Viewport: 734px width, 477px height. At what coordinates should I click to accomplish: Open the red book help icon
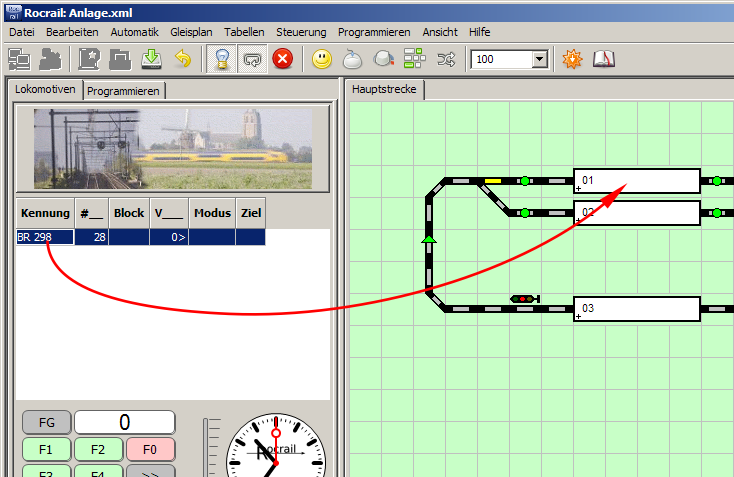[x=603, y=59]
